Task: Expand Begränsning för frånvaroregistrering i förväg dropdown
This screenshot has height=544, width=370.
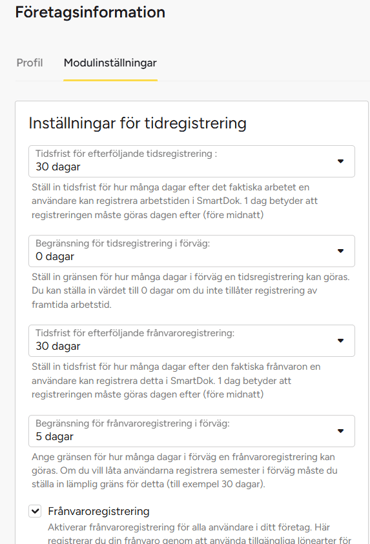Action: 192,431
